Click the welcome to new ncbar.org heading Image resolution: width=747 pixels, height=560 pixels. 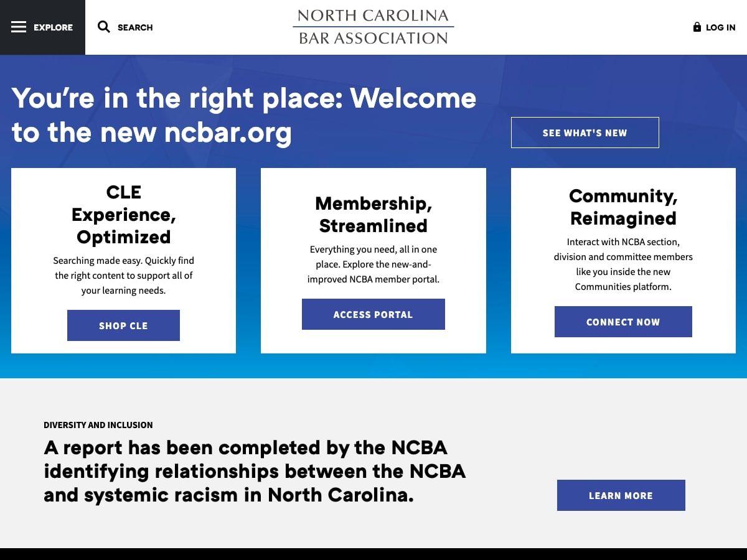click(x=244, y=116)
